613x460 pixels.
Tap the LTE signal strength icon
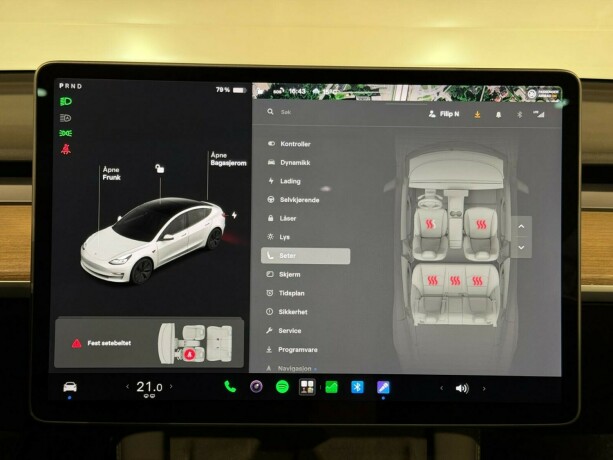[x=539, y=114]
